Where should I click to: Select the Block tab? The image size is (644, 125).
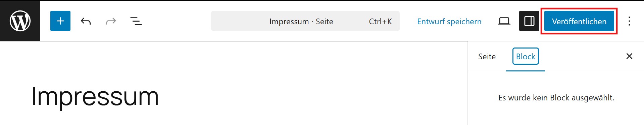pyautogui.click(x=526, y=56)
